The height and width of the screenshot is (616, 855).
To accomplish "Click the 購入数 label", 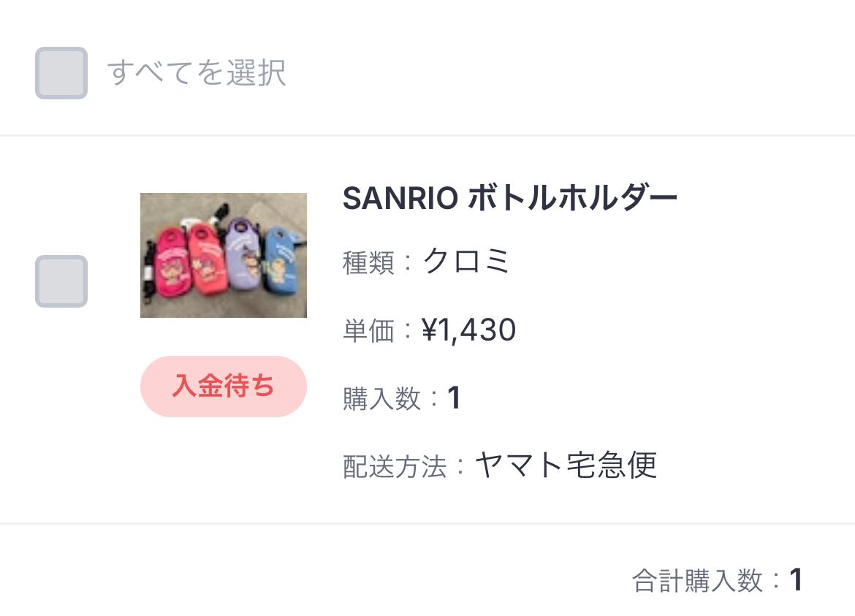I will click(x=382, y=399).
